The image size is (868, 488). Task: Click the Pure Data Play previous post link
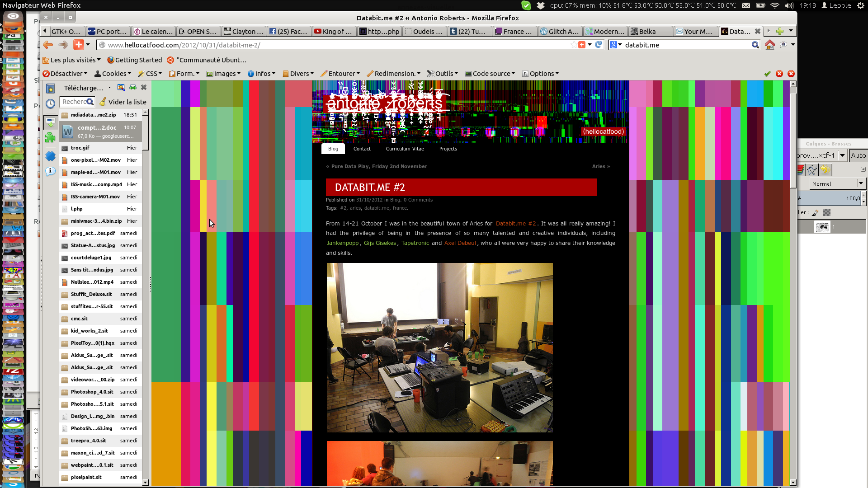[x=379, y=166]
